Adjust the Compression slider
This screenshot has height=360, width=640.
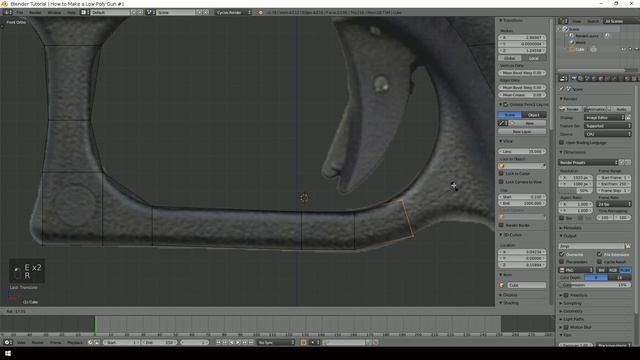pos(595,285)
